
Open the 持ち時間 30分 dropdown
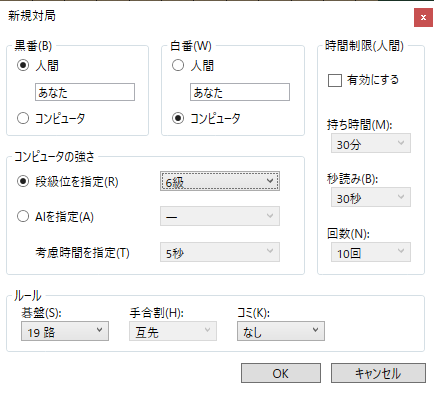click(371, 143)
